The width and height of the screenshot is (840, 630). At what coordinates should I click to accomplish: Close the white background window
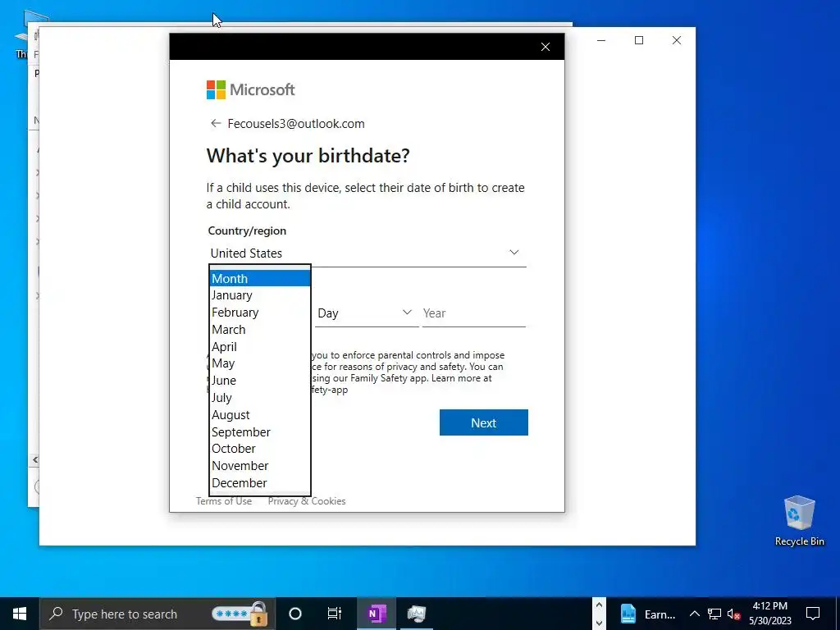tap(677, 40)
